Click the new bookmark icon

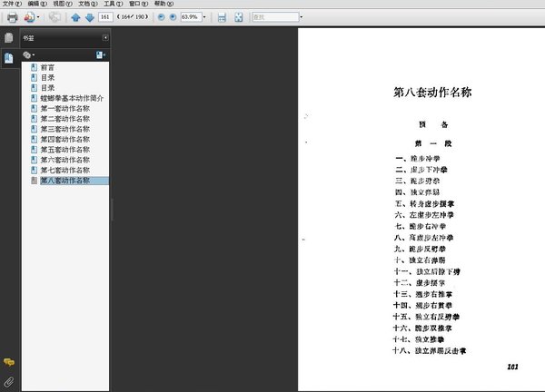click(x=101, y=54)
